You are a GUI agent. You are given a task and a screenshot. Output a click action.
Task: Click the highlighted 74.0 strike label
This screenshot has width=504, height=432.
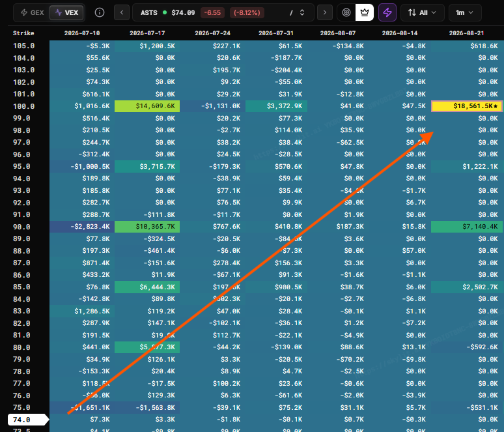tap(27, 420)
